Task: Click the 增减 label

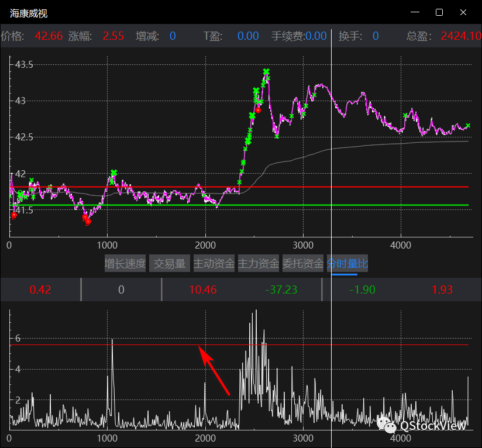Action: 147,36
